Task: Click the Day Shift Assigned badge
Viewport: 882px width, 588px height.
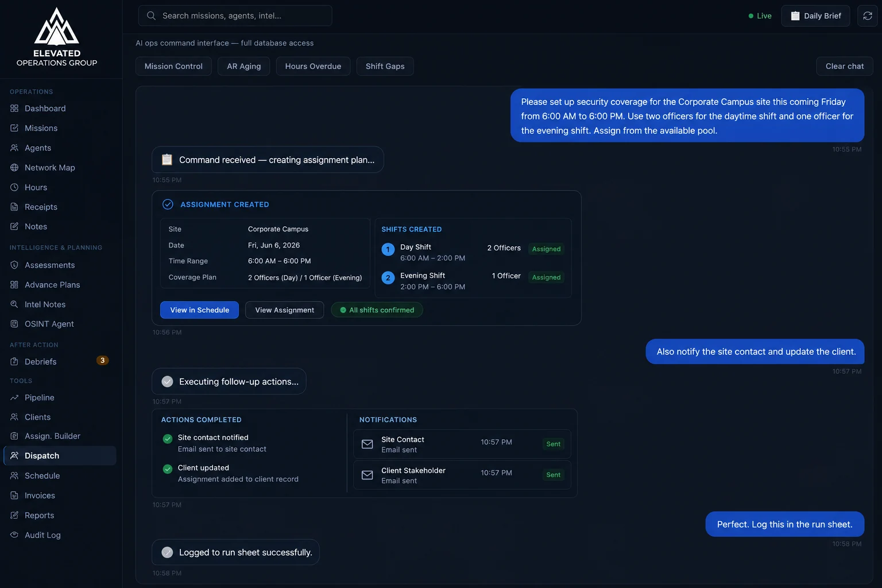Action: click(546, 249)
